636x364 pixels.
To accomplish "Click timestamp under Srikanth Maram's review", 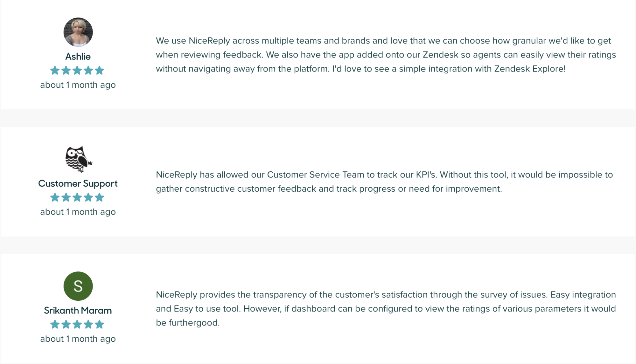I will click(x=78, y=339).
